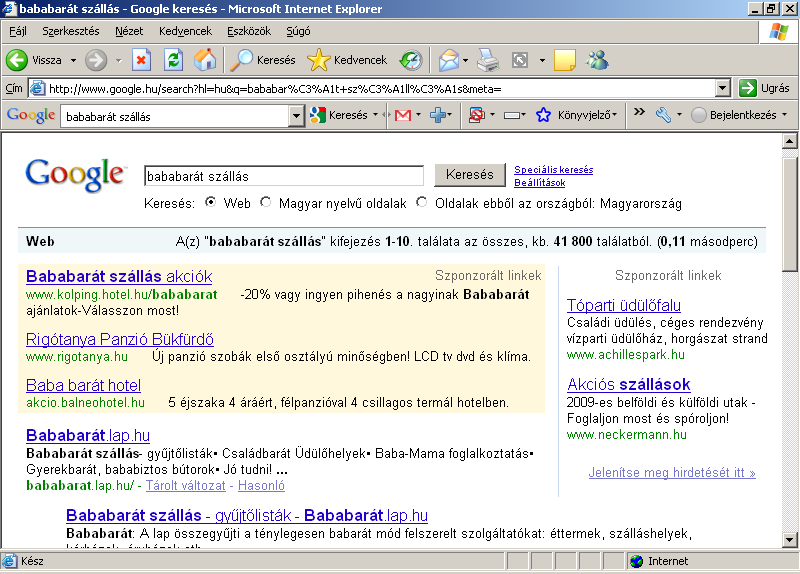Open Gmail from Google toolbar
Screen dimensions: 800x574
point(403,115)
